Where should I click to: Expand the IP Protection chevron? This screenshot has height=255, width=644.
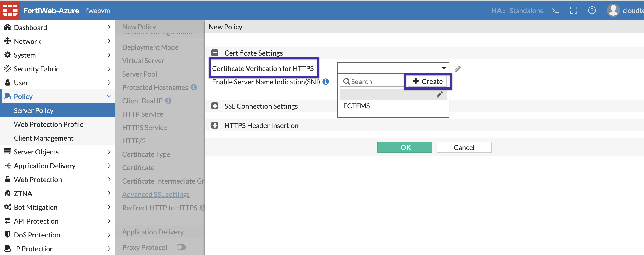pos(109,248)
